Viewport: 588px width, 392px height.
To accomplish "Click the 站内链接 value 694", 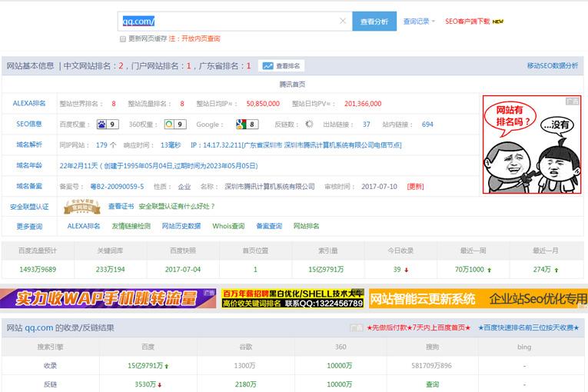I will point(427,125).
